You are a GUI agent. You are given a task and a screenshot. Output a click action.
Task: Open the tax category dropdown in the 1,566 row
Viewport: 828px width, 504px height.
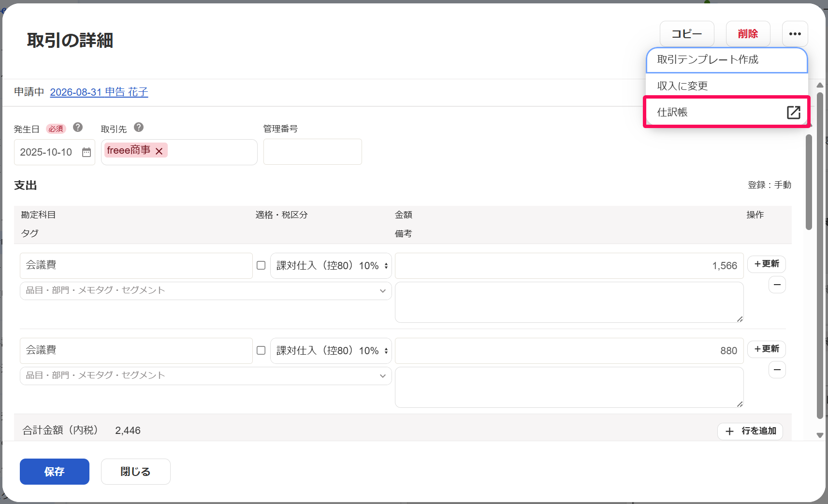coord(331,266)
